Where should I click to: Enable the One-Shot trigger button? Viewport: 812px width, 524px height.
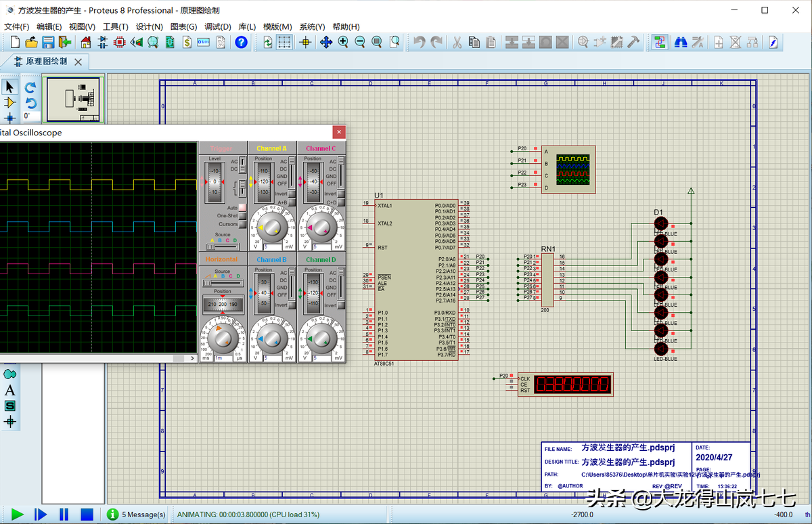(242, 216)
